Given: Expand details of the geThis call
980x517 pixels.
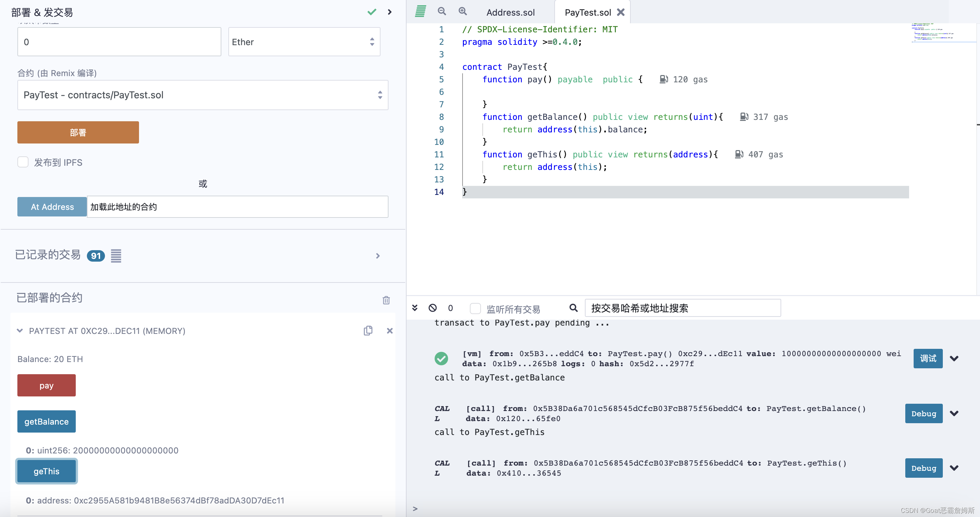Looking at the screenshot, I should (954, 468).
